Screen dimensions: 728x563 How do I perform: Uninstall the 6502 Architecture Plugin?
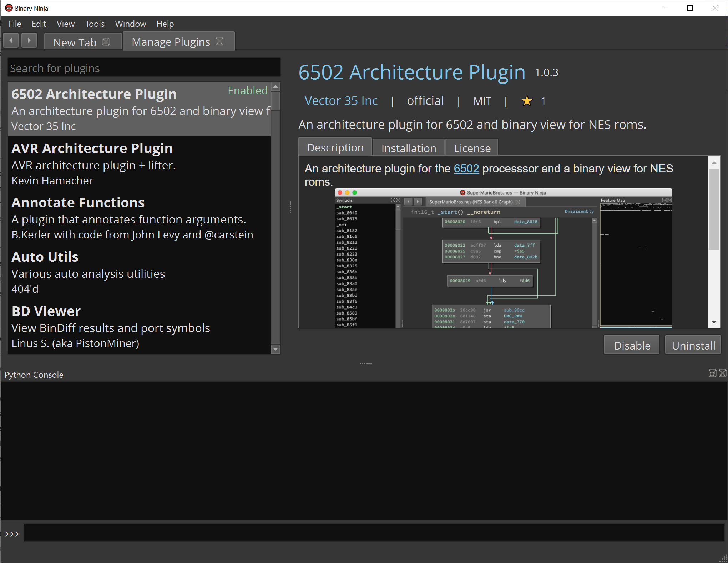tap(693, 345)
